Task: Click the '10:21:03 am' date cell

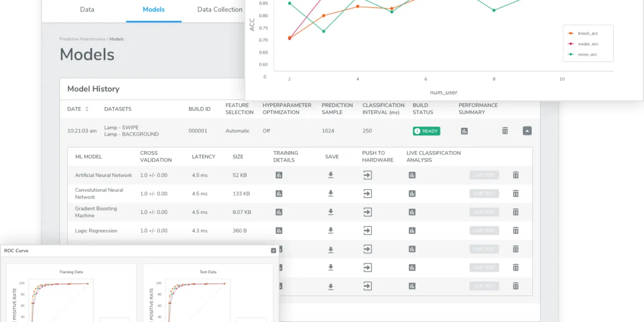Action: [82, 131]
